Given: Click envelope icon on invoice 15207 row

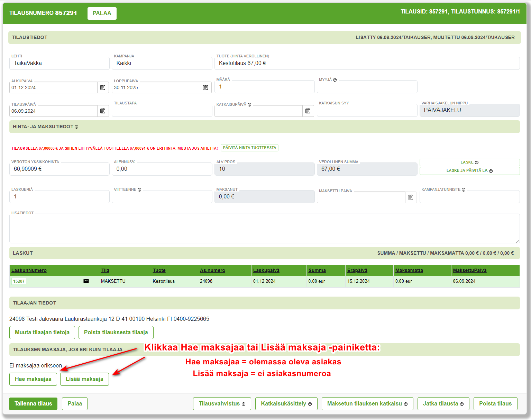Looking at the screenshot, I should (86, 281).
